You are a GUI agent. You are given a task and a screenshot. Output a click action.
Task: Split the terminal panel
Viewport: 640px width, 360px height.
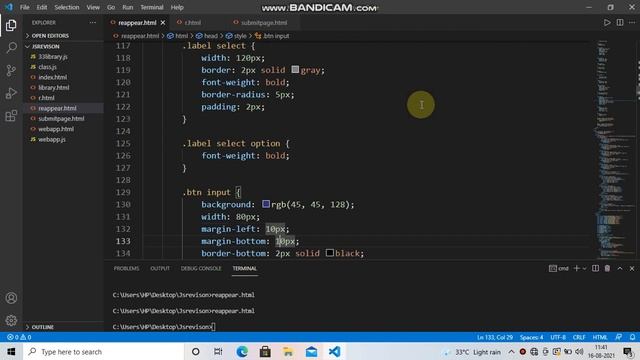595,268
